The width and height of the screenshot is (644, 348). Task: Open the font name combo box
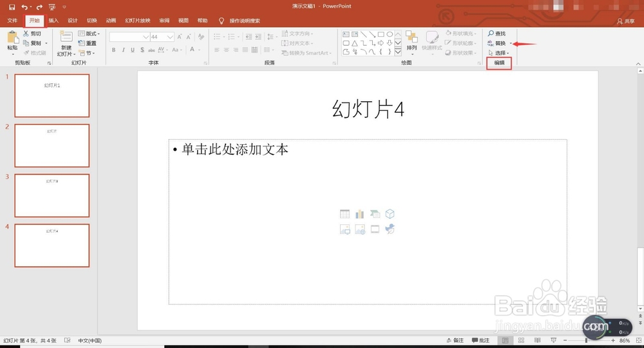coord(129,37)
